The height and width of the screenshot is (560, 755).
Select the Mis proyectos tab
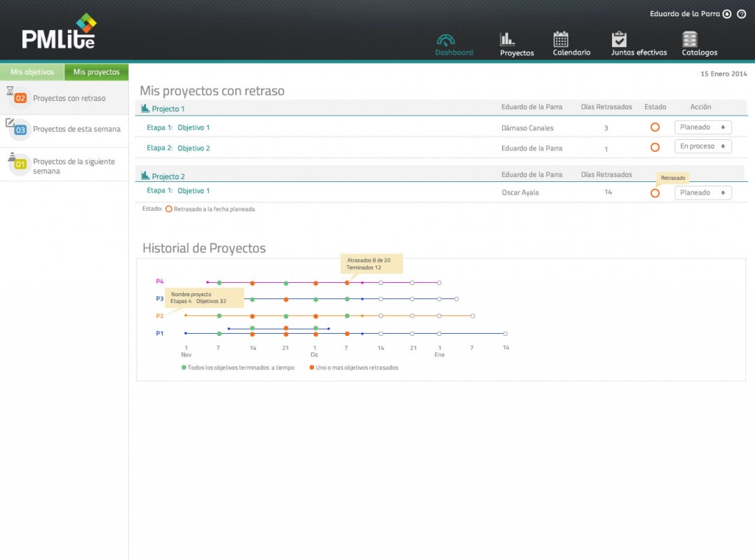point(97,72)
